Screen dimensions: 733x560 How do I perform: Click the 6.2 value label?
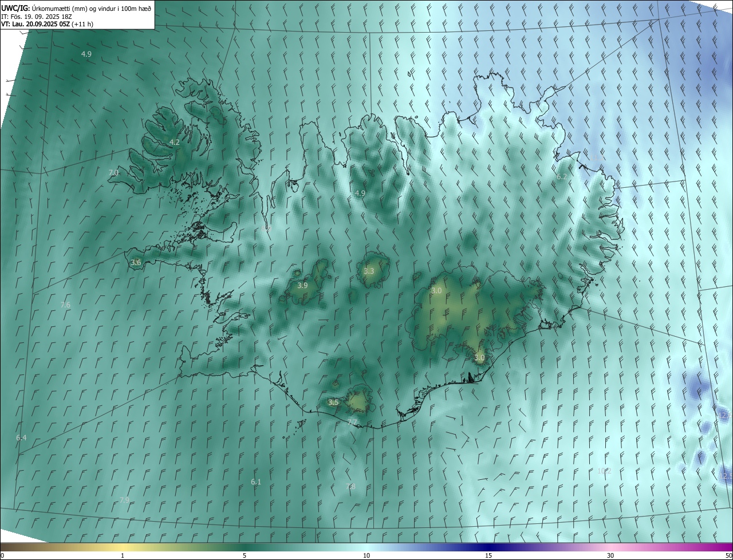[562, 177]
